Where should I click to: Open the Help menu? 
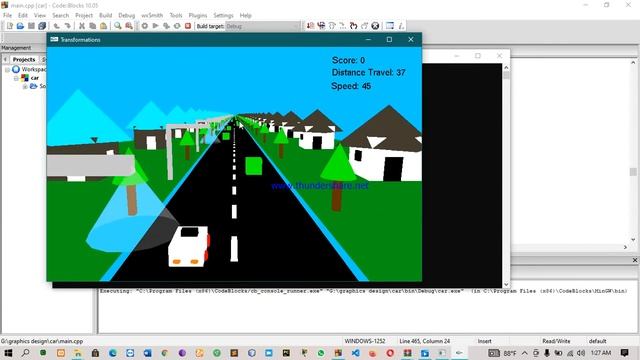[245, 15]
